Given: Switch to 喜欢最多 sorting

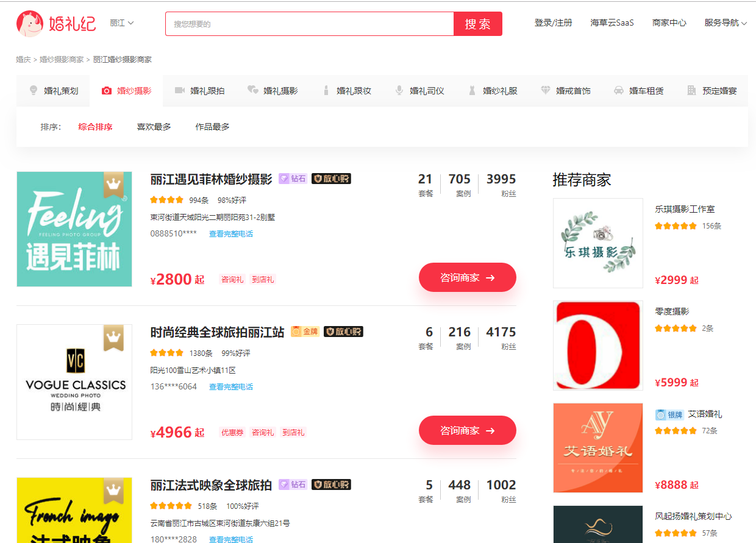Looking at the screenshot, I should [x=154, y=127].
